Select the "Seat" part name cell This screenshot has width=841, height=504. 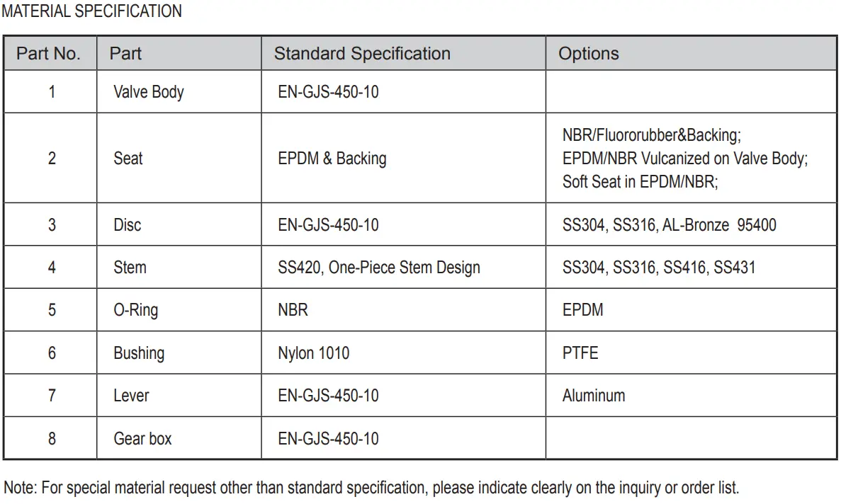tap(128, 159)
